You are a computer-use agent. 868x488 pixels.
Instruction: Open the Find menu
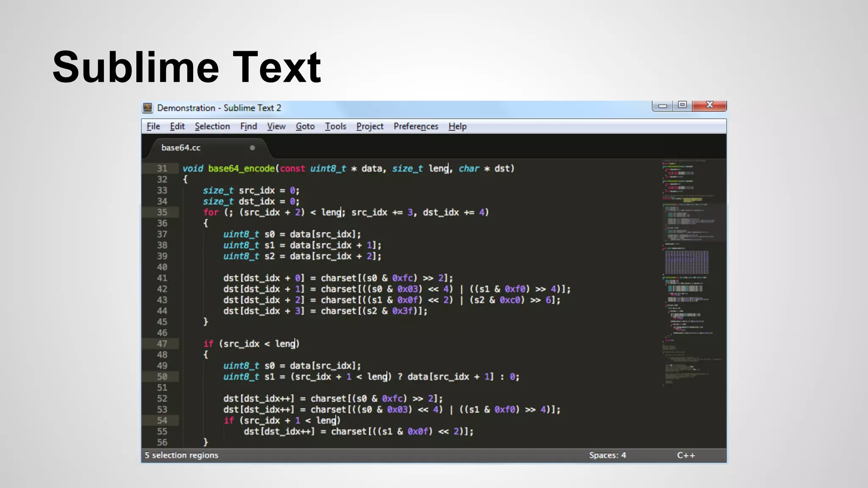point(248,126)
